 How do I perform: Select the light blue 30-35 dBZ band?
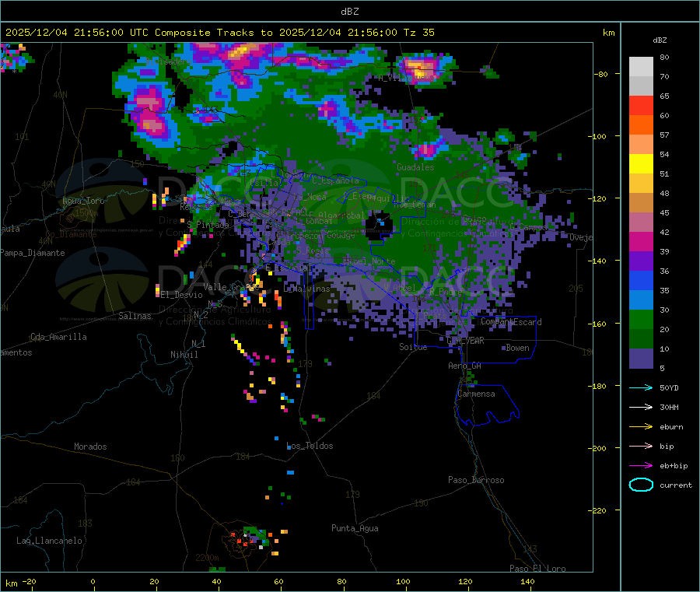click(x=641, y=300)
